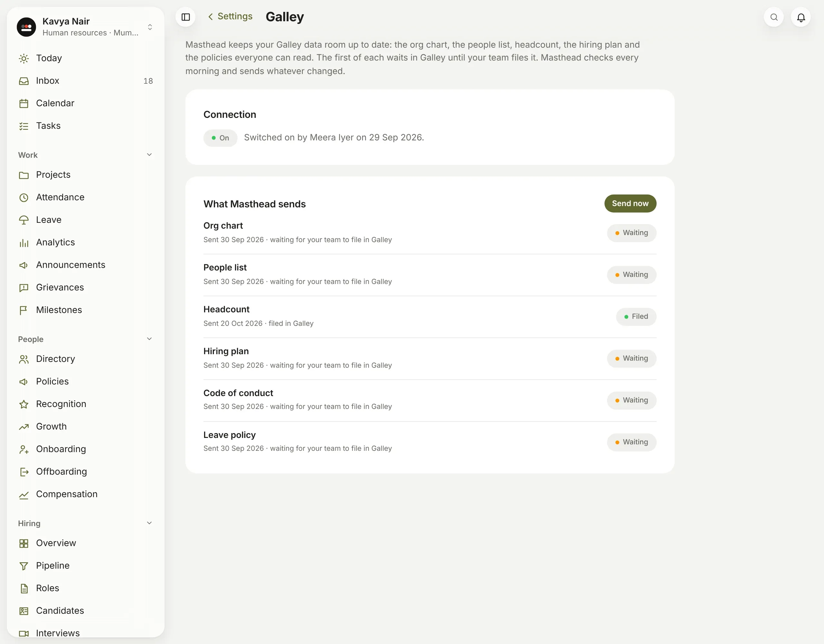Click the Send now button
The width and height of the screenshot is (824, 644).
pyautogui.click(x=630, y=204)
